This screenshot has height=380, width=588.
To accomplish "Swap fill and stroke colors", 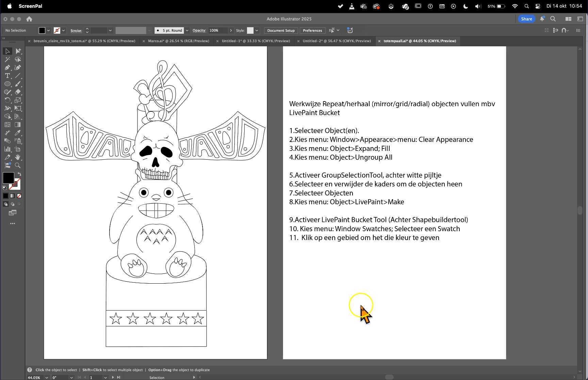I will pos(19,174).
